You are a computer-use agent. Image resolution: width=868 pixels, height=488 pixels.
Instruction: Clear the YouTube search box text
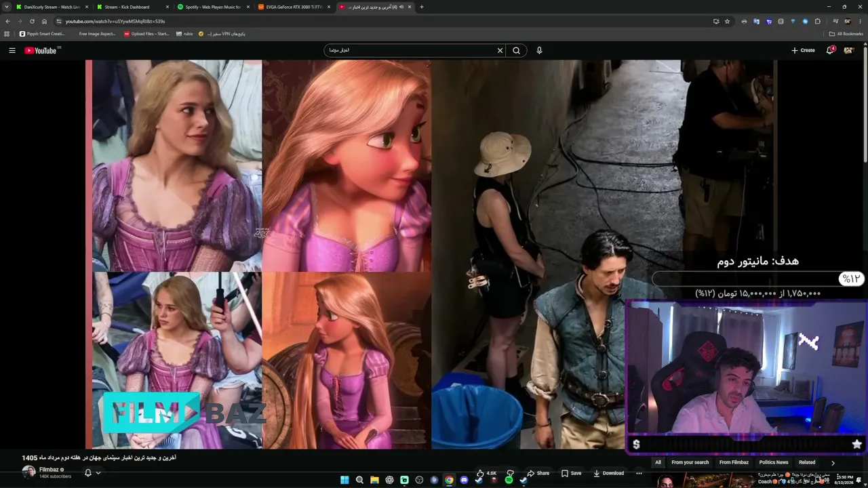coord(500,50)
